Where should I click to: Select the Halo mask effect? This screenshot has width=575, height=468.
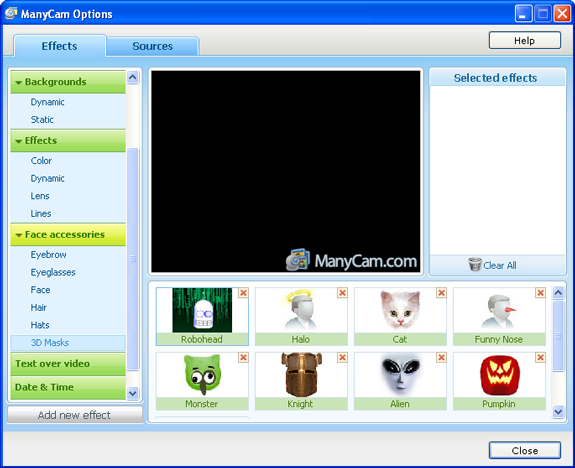[x=301, y=316]
